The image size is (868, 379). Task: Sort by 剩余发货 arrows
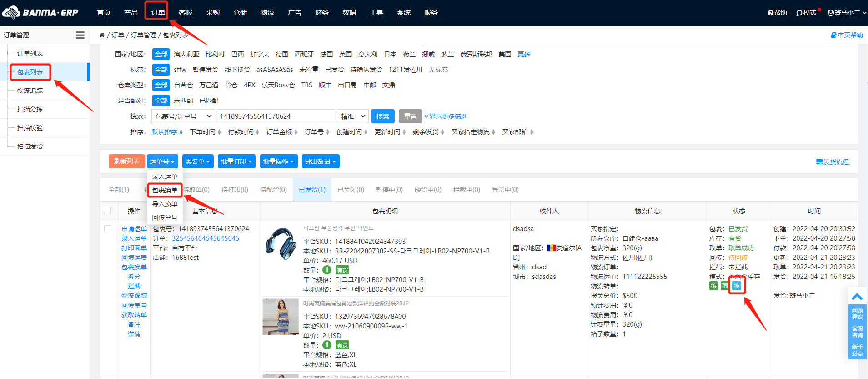[442, 132]
